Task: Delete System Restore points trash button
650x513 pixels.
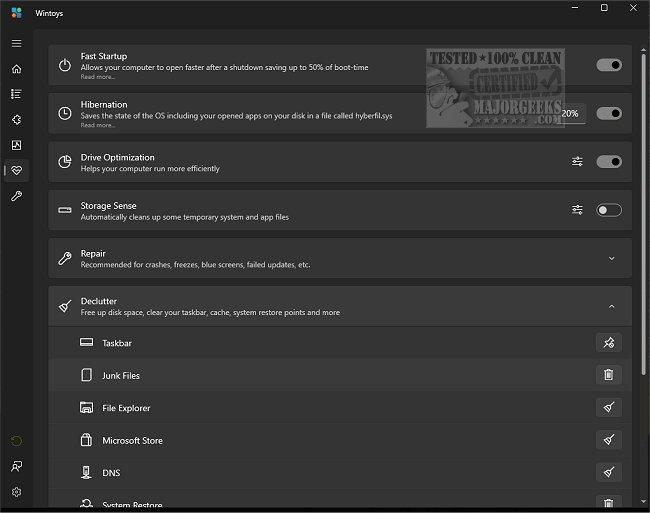Action: (x=609, y=503)
